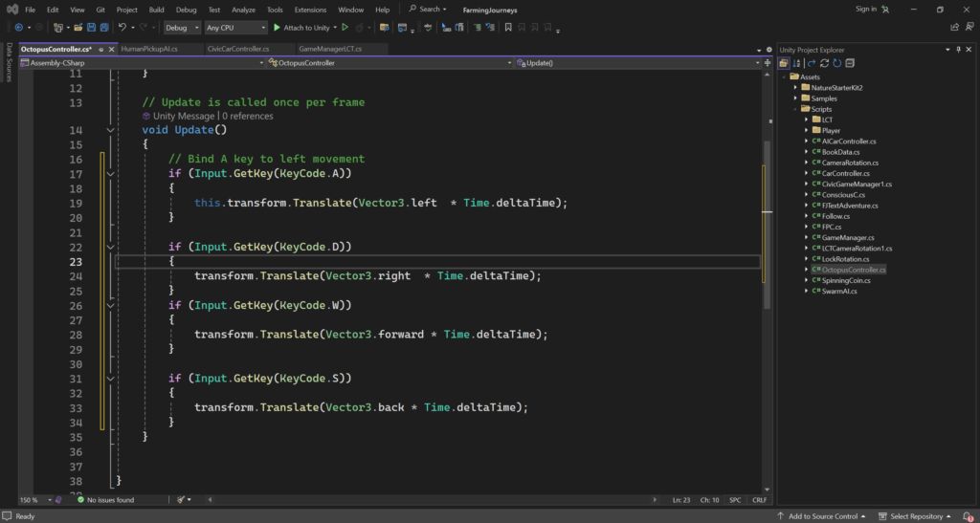Image resolution: width=980 pixels, height=523 pixels.
Task: Open the Debug configuration dropdown
Action: [183, 28]
